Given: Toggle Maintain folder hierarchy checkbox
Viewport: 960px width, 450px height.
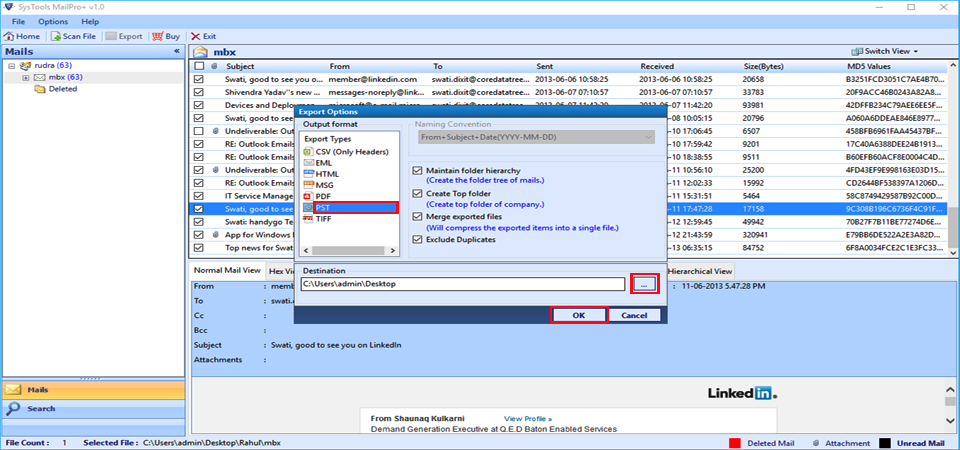Looking at the screenshot, I should pos(418,170).
